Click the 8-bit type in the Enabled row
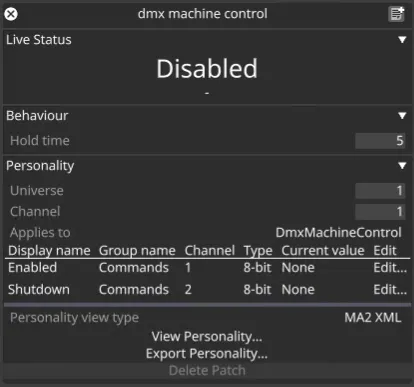 tap(257, 268)
